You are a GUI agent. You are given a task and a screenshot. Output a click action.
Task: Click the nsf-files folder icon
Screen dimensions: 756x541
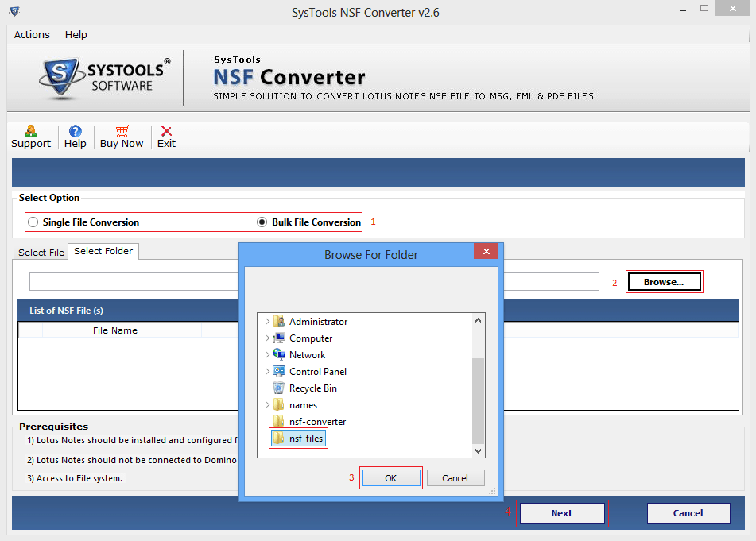[279, 439]
